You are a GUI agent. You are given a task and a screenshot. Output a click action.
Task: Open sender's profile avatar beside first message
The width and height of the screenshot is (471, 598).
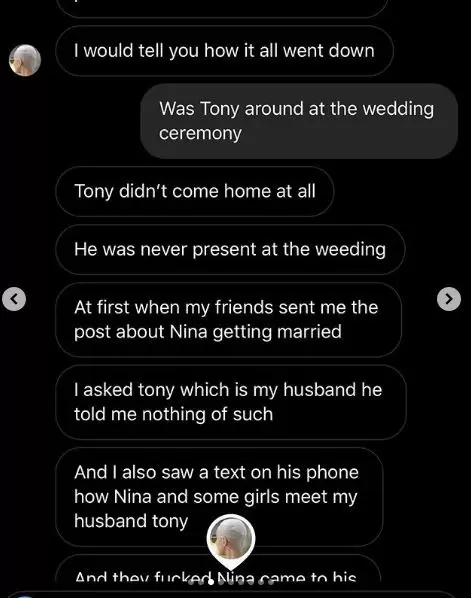pos(25,60)
